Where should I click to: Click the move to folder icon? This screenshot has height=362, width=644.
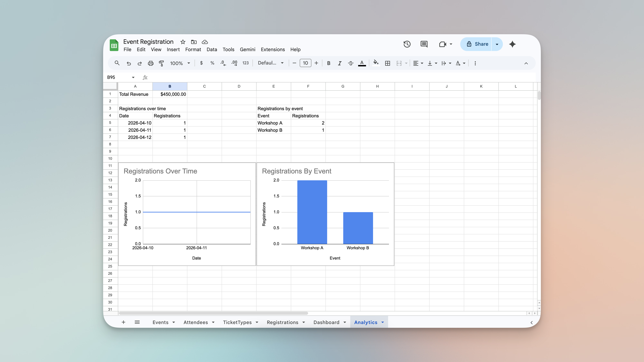click(194, 42)
